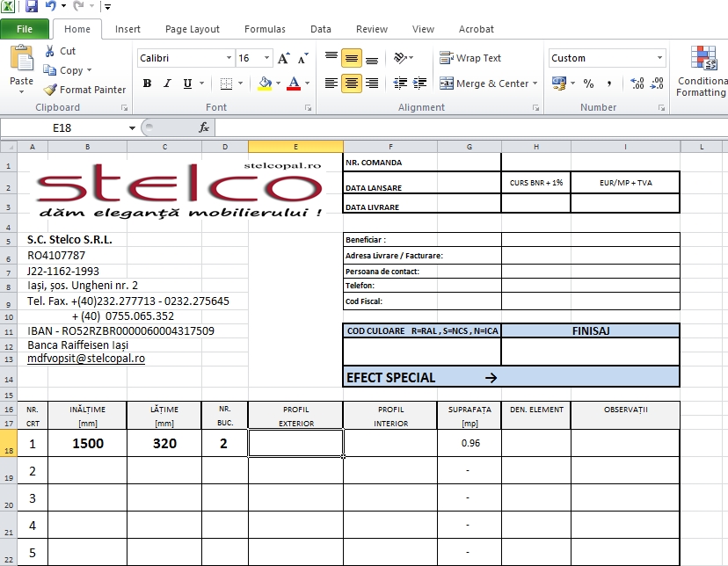
Task: Toggle Middle Align for cells
Action: coord(352,58)
